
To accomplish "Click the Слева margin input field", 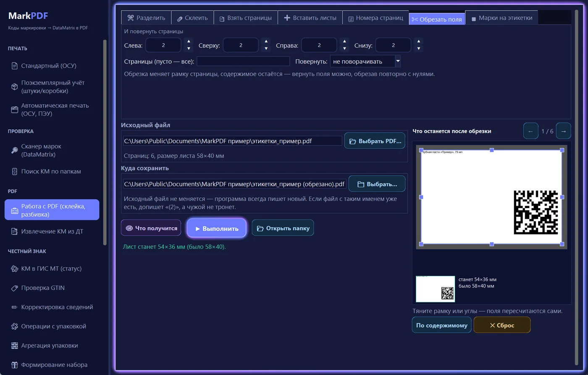I will tap(163, 45).
